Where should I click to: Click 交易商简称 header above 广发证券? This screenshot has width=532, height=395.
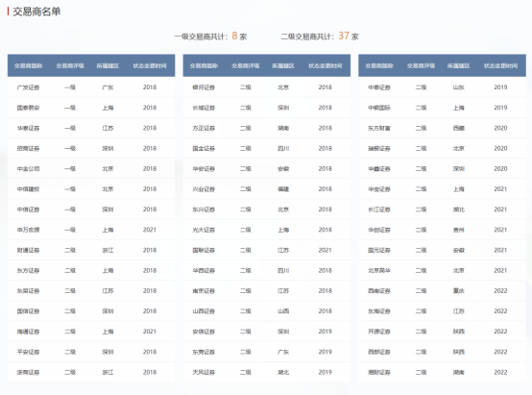click(28, 65)
